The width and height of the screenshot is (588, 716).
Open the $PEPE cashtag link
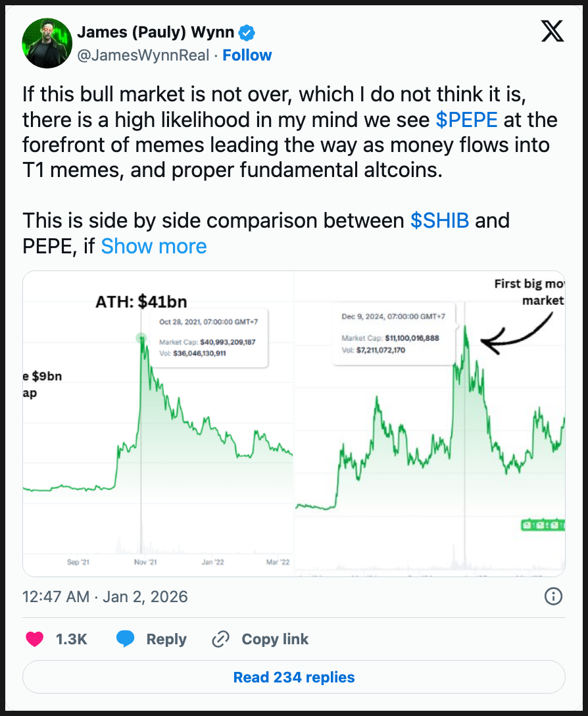pyautogui.click(x=468, y=120)
